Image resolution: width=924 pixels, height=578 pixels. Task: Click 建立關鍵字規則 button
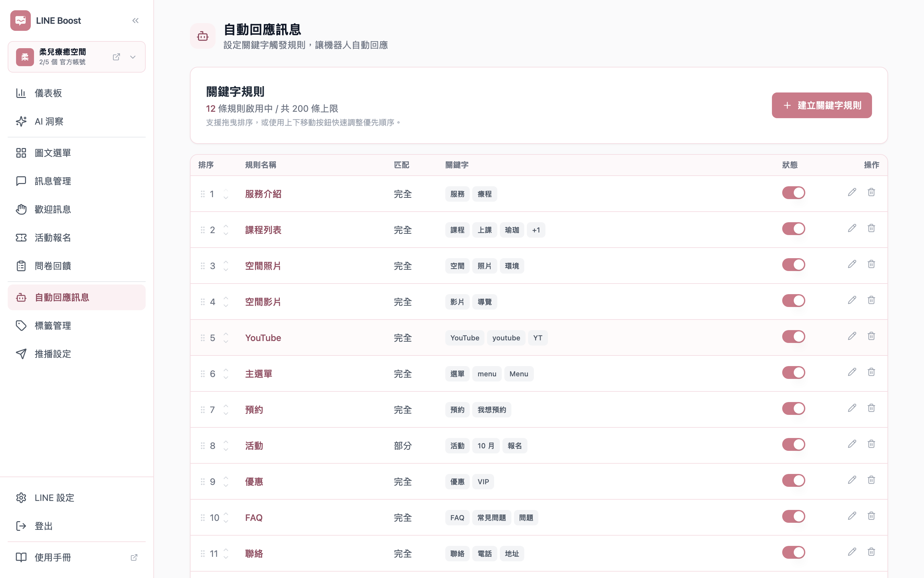(x=822, y=105)
